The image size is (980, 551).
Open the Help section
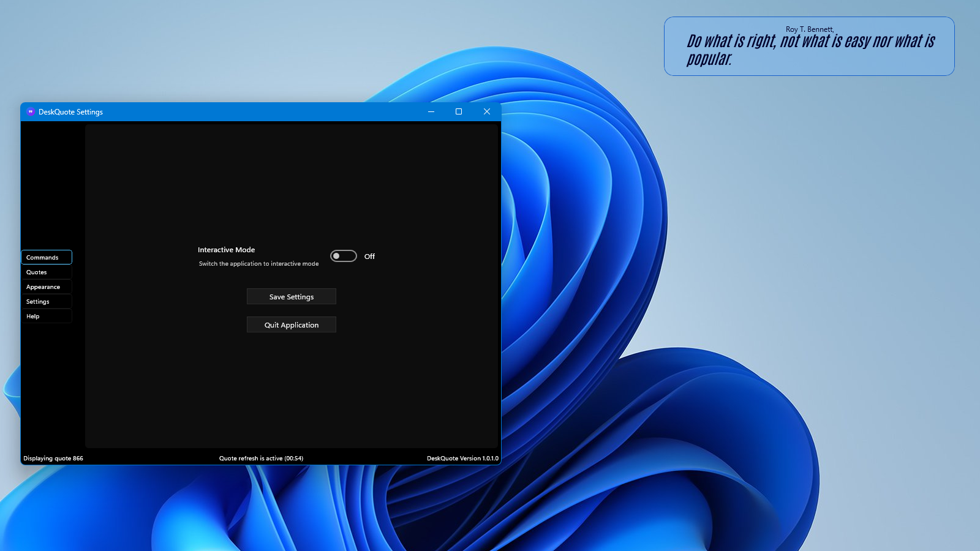[x=46, y=316]
